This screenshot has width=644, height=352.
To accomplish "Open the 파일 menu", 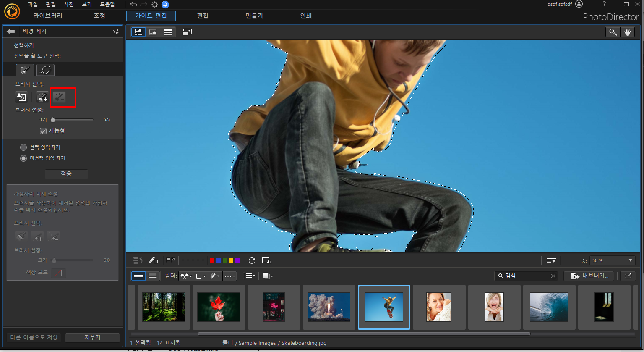I will (33, 4).
